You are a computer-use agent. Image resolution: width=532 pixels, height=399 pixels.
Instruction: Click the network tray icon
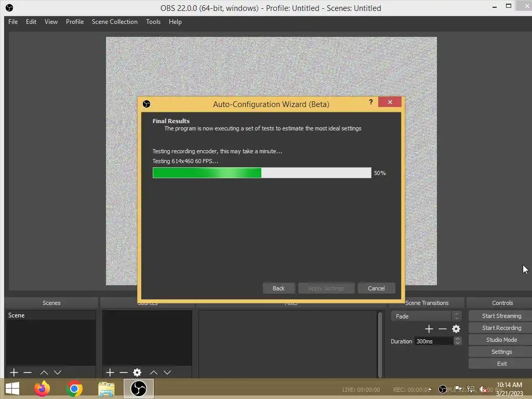click(471, 389)
